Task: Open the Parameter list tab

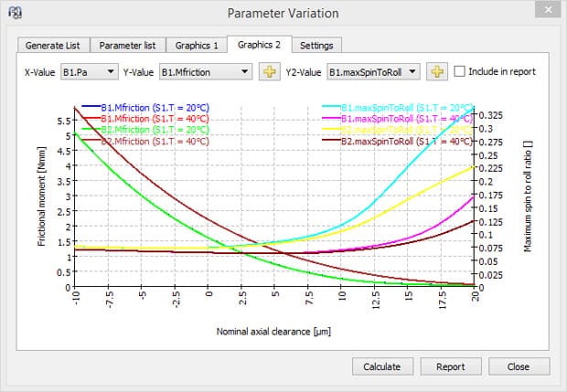Action: tap(127, 45)
